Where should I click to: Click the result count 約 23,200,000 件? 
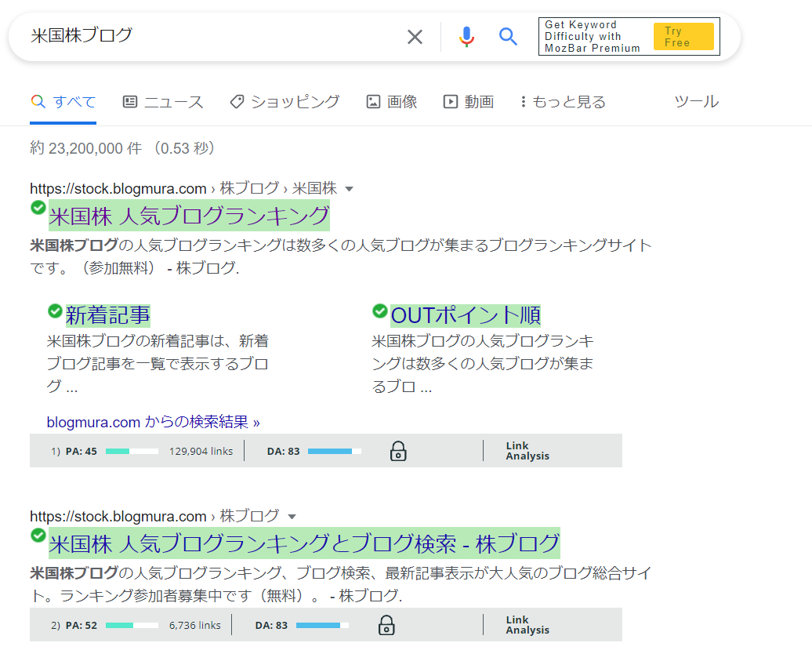pyautogui.click(x=86, y=148)
